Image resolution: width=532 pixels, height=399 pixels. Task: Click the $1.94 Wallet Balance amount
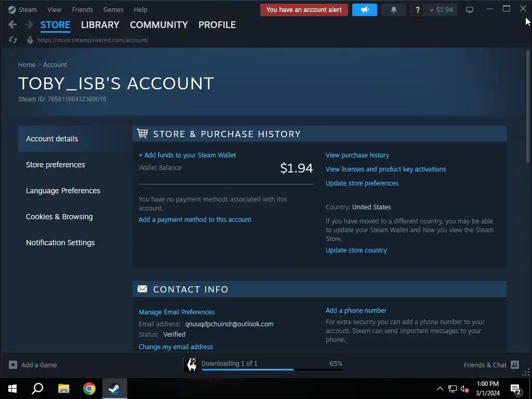297,168
